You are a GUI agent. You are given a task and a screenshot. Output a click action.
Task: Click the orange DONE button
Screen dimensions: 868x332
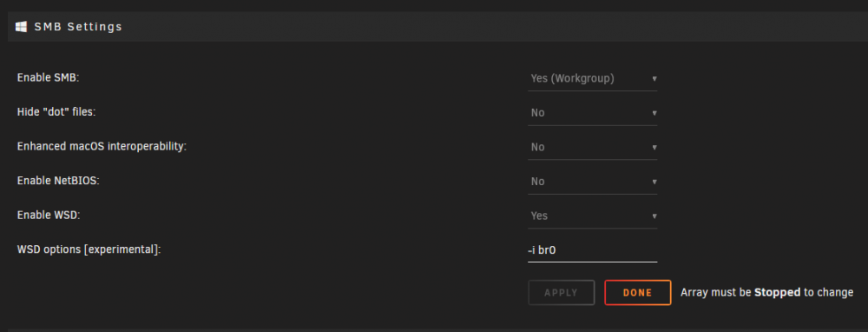pos(638,293)
